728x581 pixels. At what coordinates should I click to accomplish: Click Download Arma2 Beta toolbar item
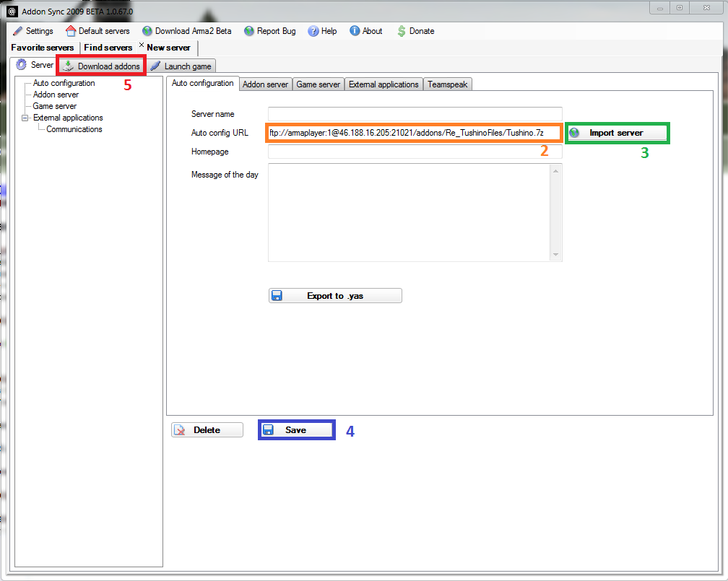(186, 31)
